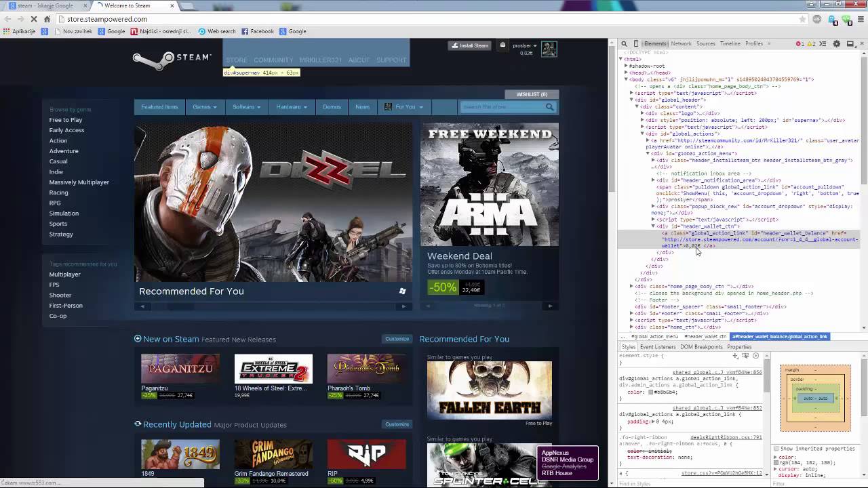Open the Games dropdown menu

tap(204, 107)
